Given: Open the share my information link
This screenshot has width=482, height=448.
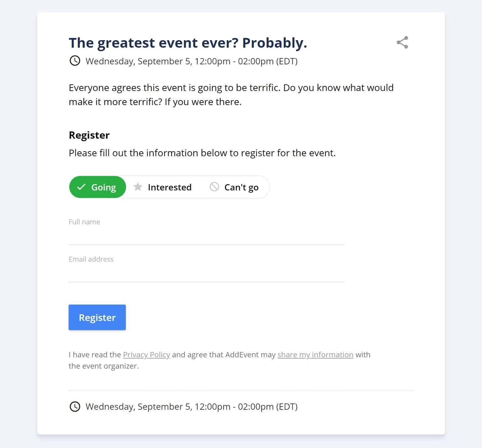Looking at the screenshot, I should pos(315,355).
